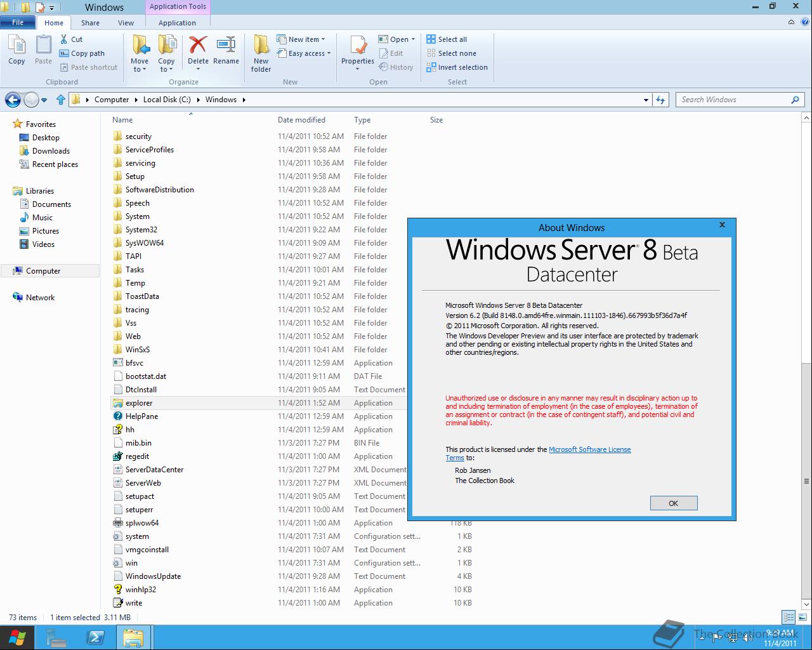This screenshot has height=650, width=812.
Task: Click the Computer breadcrumb in address bar
Action: tap(112, 100)
